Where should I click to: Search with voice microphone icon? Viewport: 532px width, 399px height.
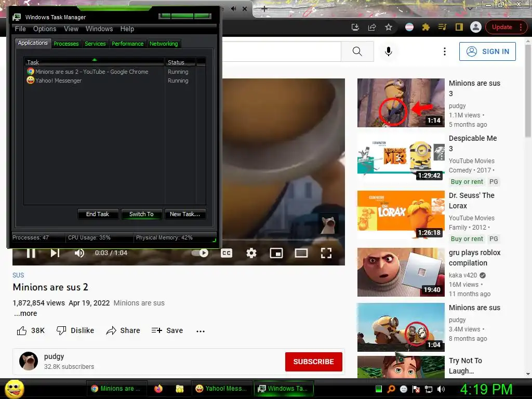389,51
